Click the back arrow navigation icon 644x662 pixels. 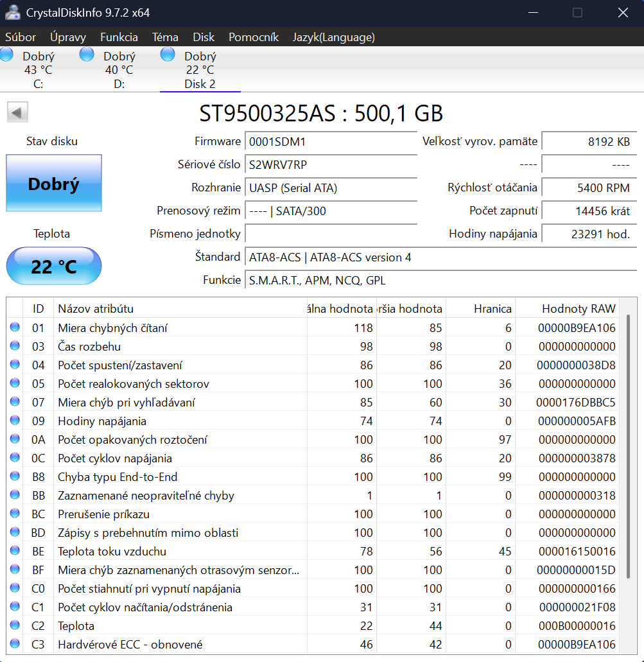pos(17,112)
